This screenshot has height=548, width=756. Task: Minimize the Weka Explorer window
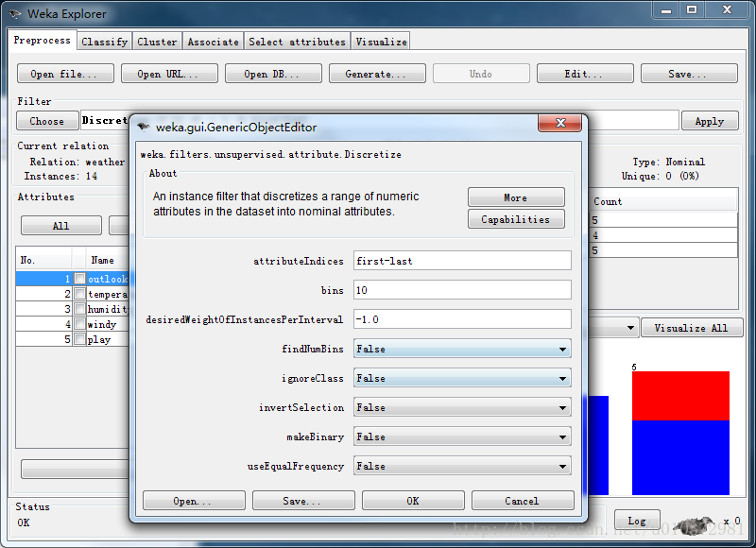pyautogui.click(x=666, y=10)
